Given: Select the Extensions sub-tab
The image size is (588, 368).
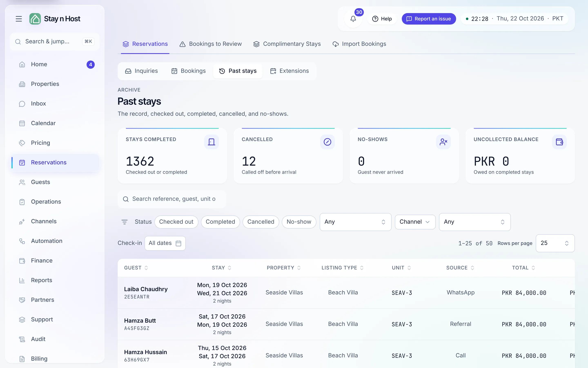Looking at the screenshot, I should [x=289, y=71].
